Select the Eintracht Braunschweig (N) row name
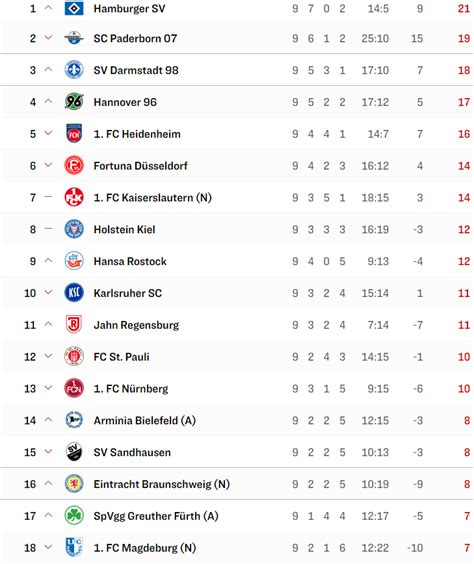The image size is (474, 564). 161,484
